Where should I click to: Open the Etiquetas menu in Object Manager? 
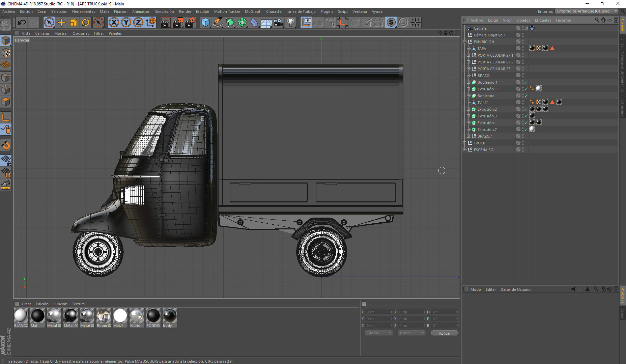tap(543, 20)
